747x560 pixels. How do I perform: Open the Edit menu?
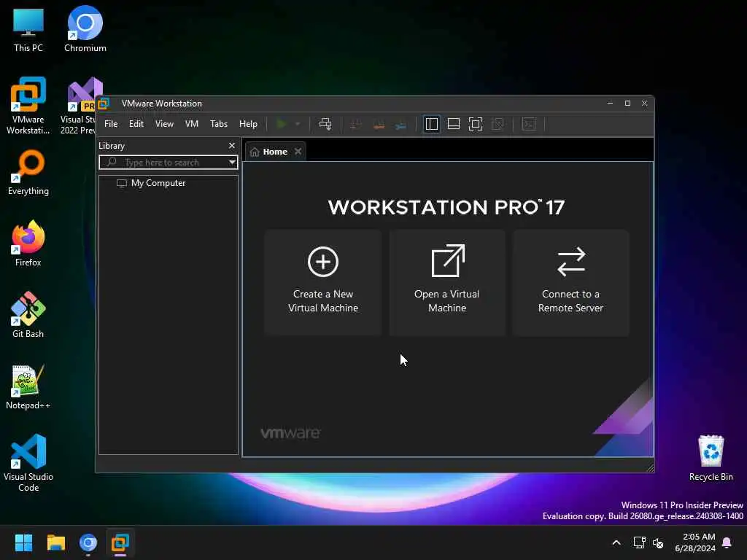click(136, 124)
